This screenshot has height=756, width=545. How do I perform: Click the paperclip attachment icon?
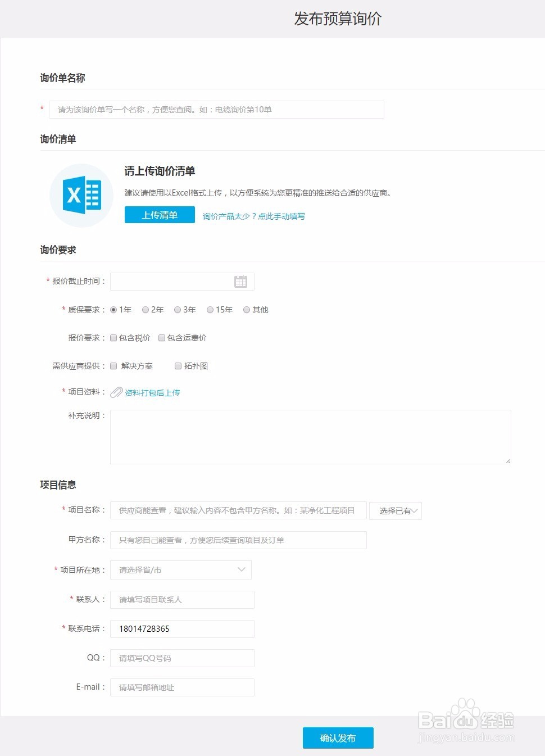(x=116, y=392)
